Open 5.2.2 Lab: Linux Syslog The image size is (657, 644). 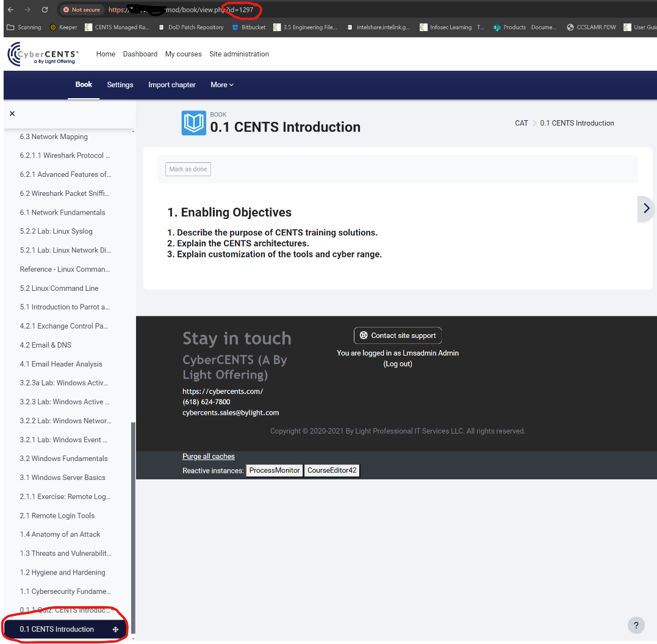(56, 231)
